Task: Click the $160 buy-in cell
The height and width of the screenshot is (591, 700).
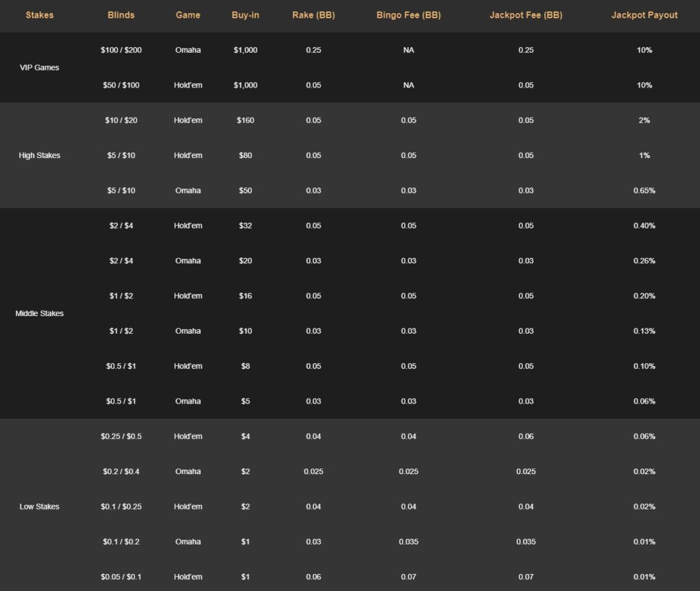Action: point(245,120)
